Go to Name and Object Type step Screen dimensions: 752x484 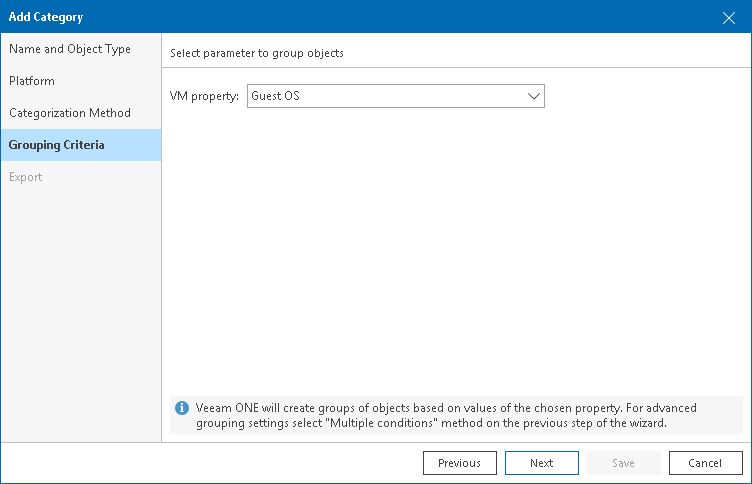pyautogui.click(x=70, y=49)
